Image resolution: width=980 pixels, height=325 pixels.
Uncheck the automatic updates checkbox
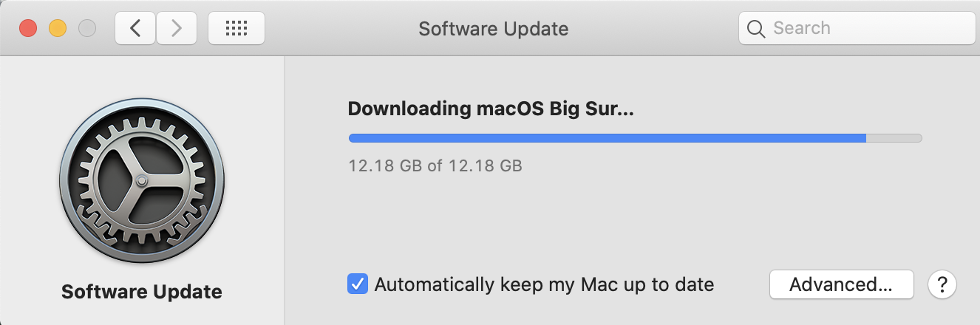[x=358, y=284]
